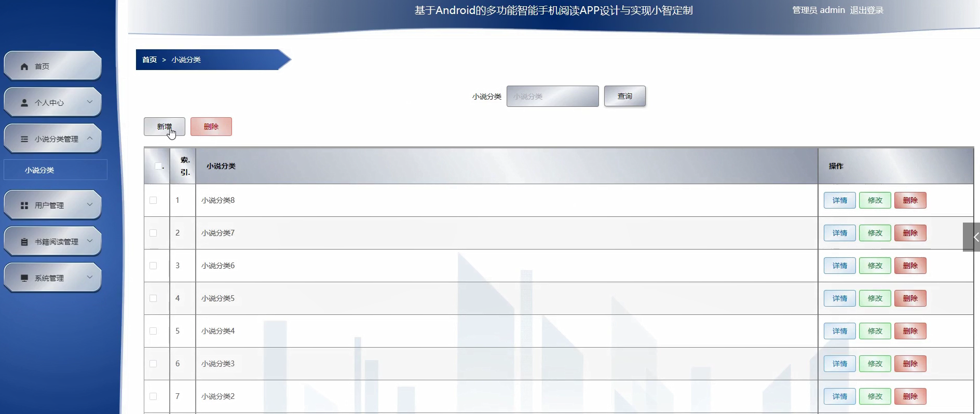Check the box for row 小说分类6

tap(153, 266)
